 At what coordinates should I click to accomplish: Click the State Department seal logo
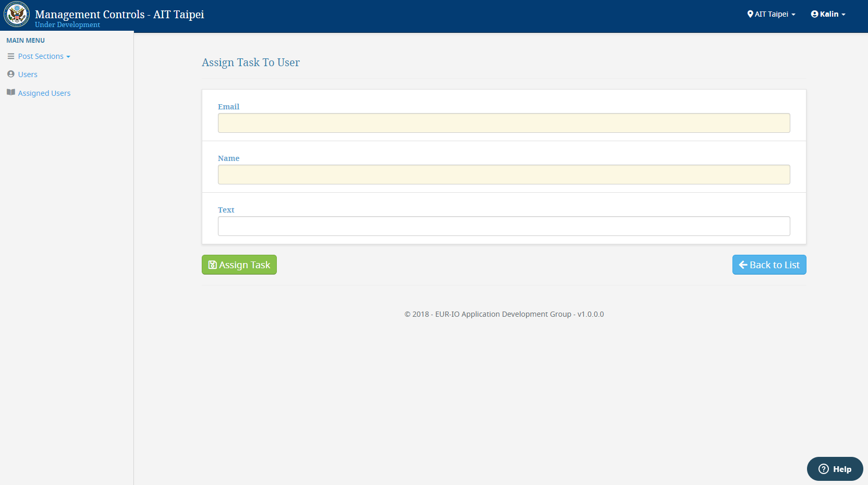click(17, 14)
